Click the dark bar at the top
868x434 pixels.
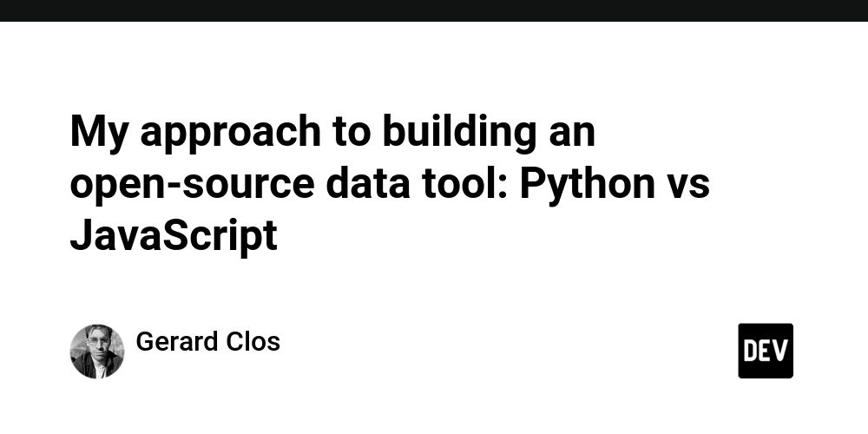pos(434,10)
